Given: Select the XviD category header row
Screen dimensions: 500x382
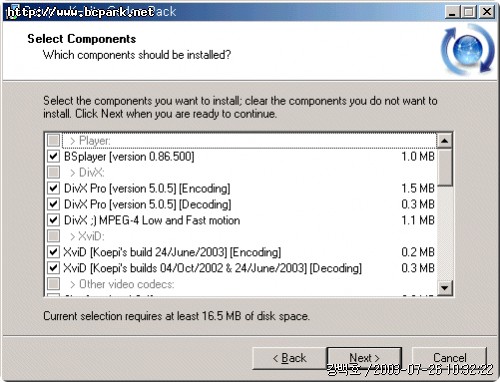Looking at the screenshot, I should [x=241, y=236].
